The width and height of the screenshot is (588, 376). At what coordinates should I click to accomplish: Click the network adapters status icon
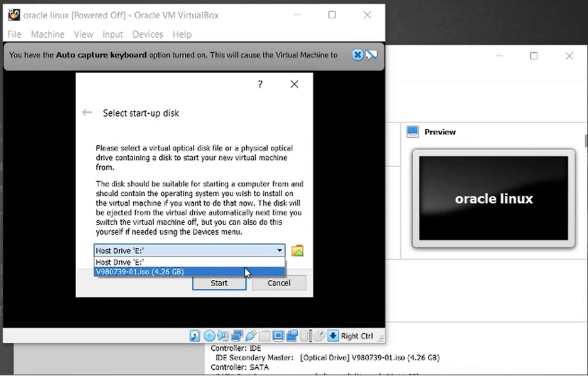point(237,336)
